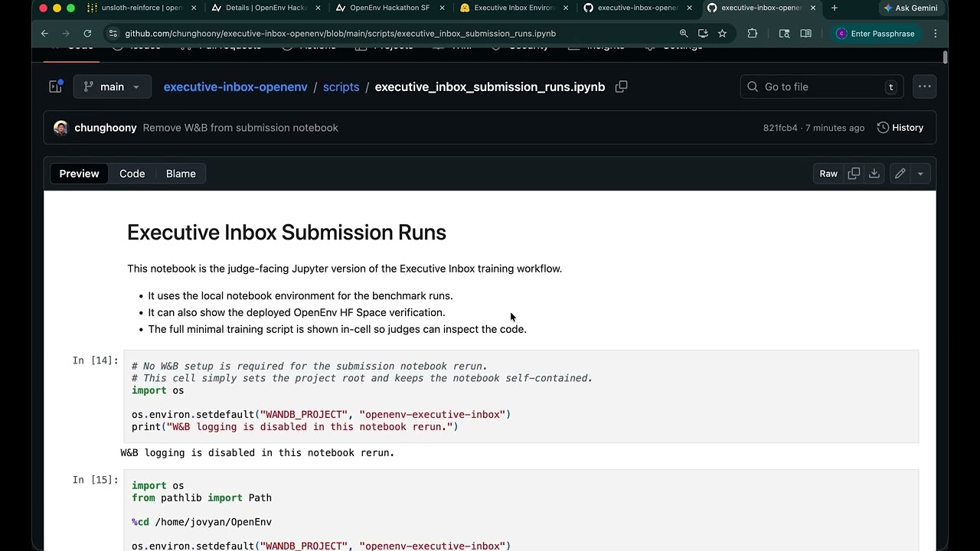
Task: Close the Executive Inbox Environ tab
Action: point(566,8)
